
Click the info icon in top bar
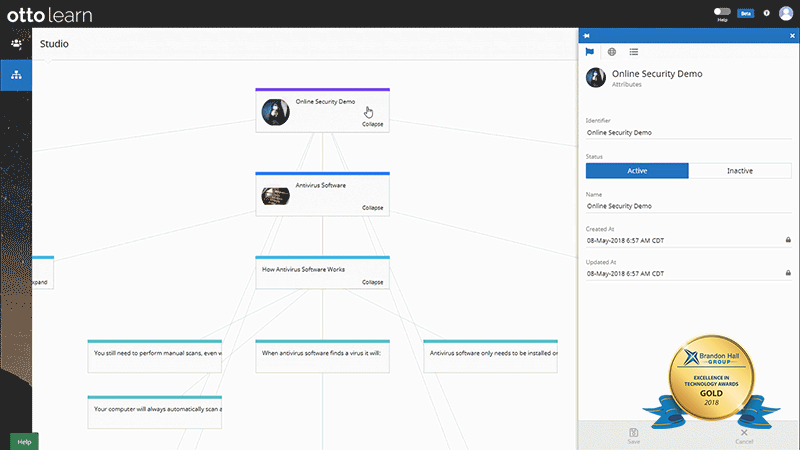(766, 13)
